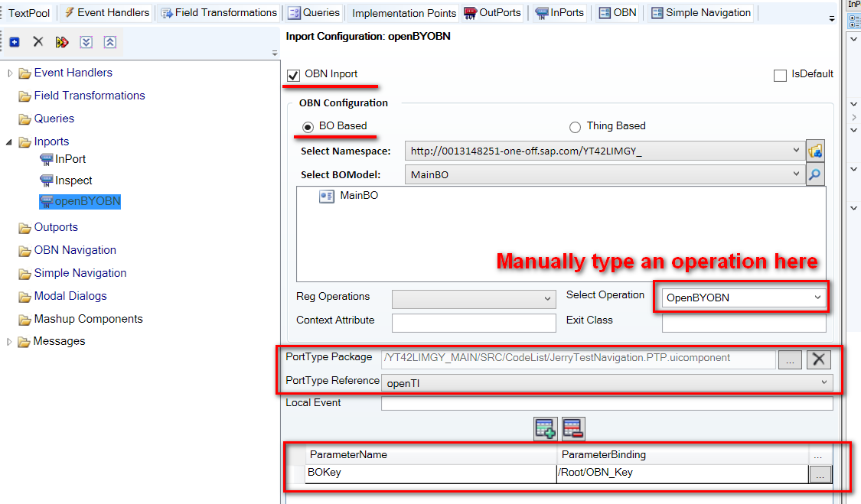This screenshot has height=504, width=861.
Task: Expand the Messages tree node
Action: (x=9, y=342)
